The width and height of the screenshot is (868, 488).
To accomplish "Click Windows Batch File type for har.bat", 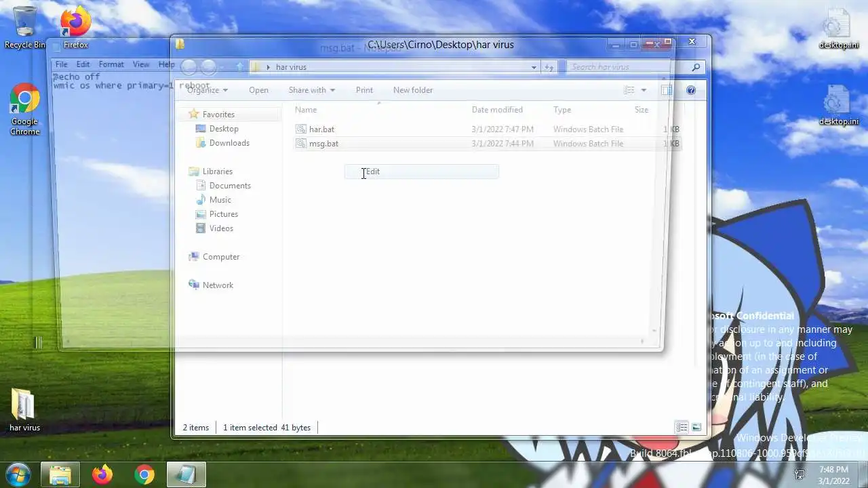I will coord(588,129).
